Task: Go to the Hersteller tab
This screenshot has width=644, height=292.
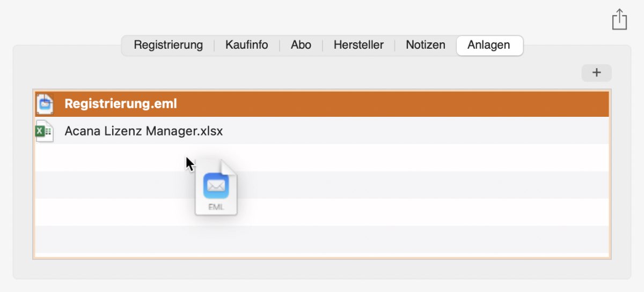Action: (358, 45)
